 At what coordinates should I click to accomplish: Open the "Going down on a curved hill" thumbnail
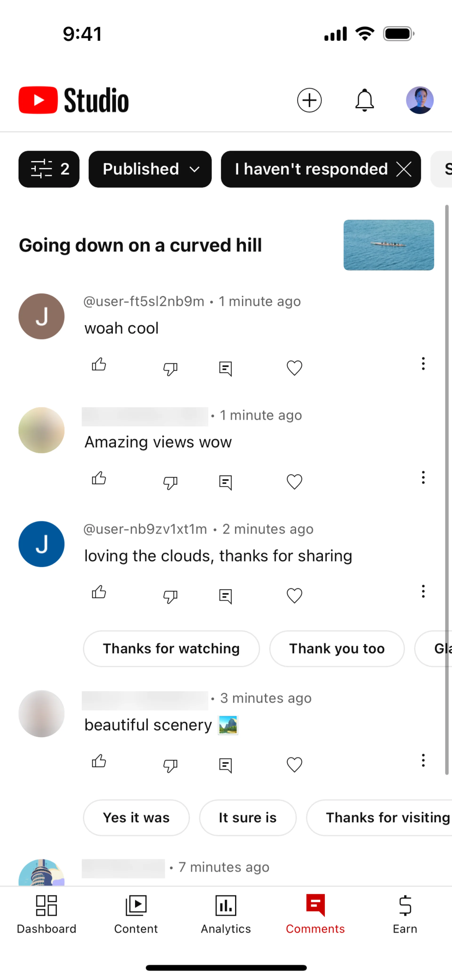(388, 245)
